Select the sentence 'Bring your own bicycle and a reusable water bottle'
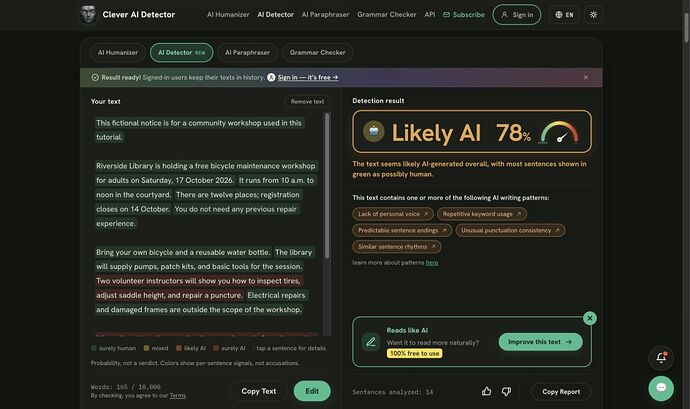690x409 pixels. [183, 252]
